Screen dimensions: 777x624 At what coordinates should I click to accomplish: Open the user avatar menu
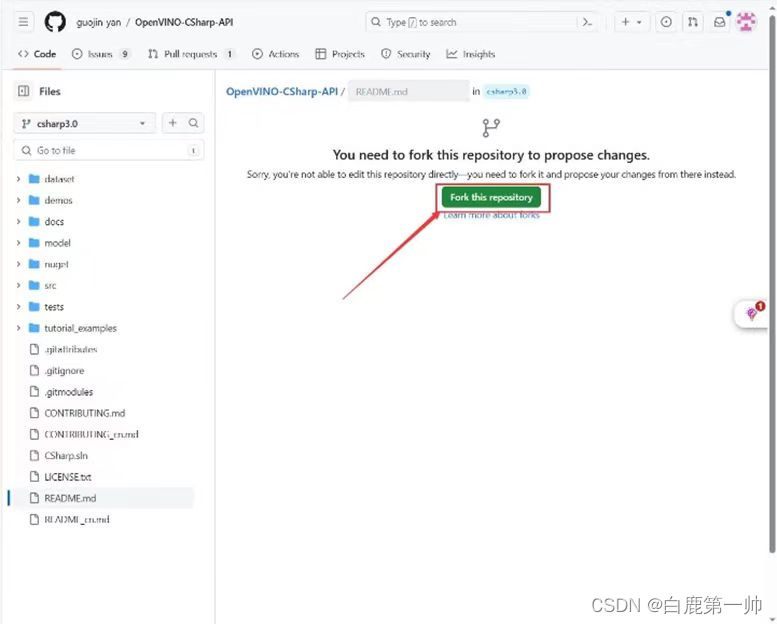pyautogui.click(x=746, y=22)
